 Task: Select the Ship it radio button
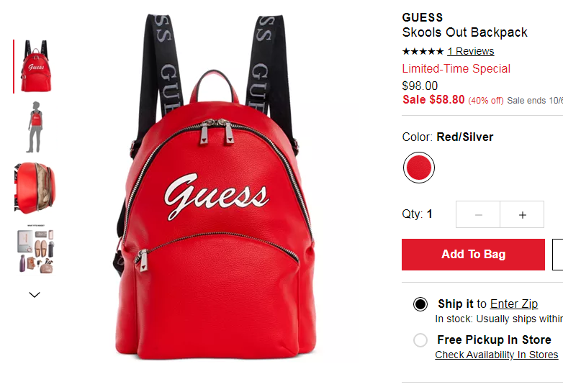click(x=420, y=304)
